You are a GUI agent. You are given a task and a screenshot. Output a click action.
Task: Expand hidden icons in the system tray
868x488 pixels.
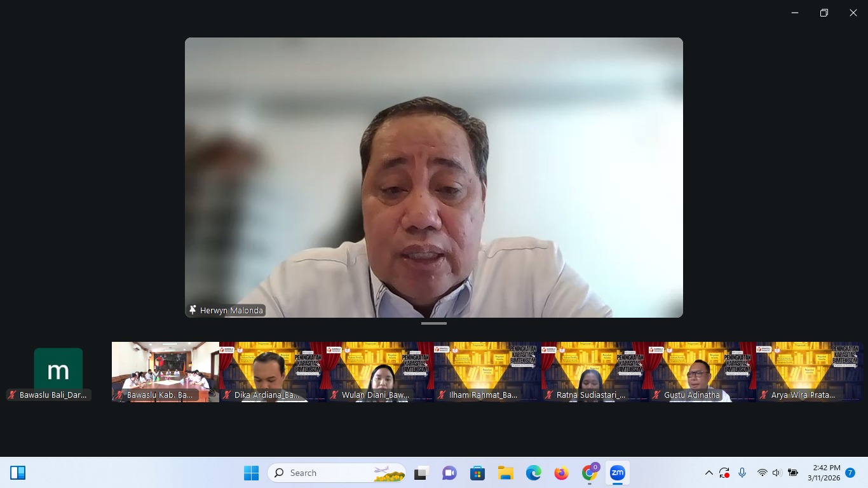pos(709,473)
